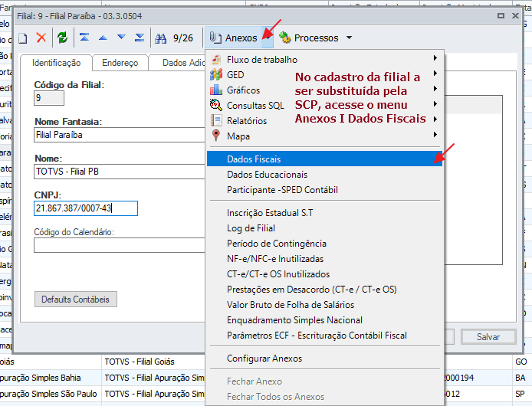Viewport: 532px width, 406px height.
Task: Click the Relatórios report icon
Action: click(x=216, y=120)
